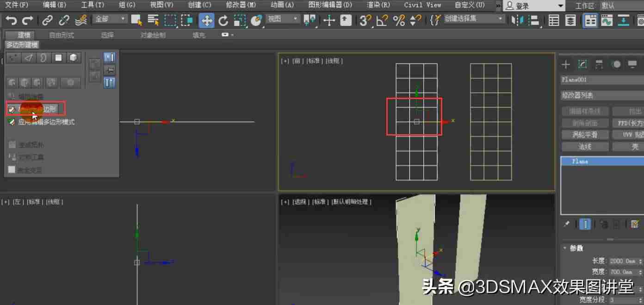Edit the Plane001 object name field
644x305 pixels.
click(x=602, y=80)
